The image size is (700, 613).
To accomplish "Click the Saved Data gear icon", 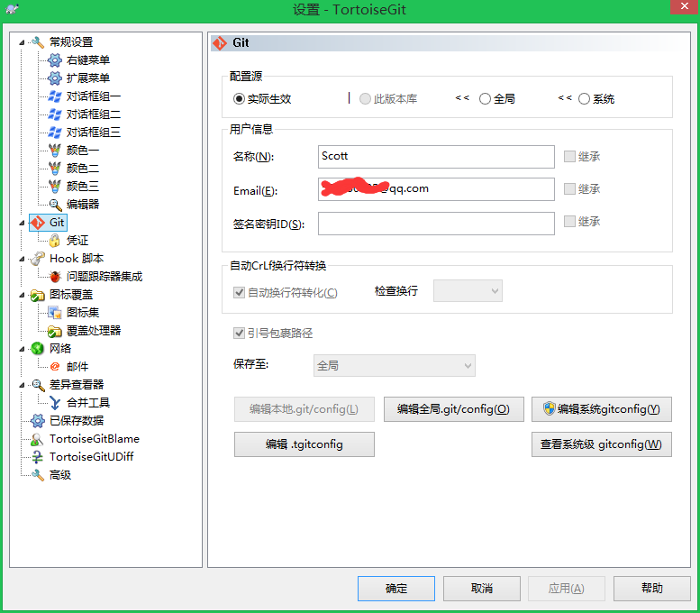I will coord(37,421).
